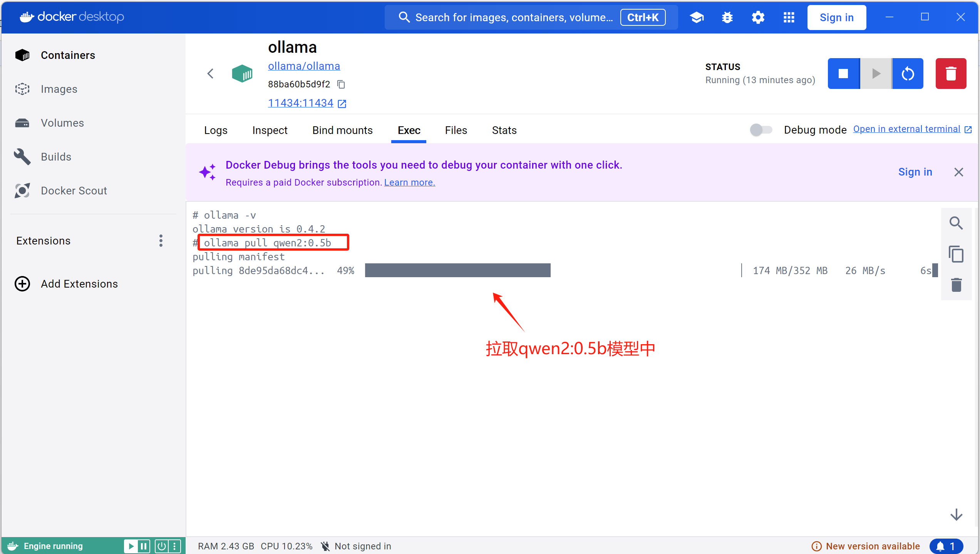Open the Stats tab
980x554 pixels.
(x=504, y=131)
